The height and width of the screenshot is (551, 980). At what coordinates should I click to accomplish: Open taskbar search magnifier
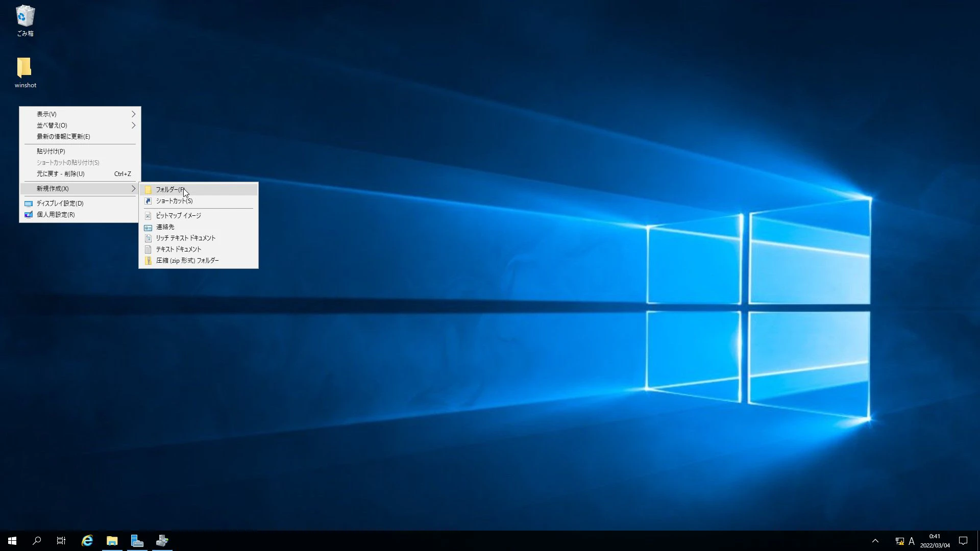point(37,541)
